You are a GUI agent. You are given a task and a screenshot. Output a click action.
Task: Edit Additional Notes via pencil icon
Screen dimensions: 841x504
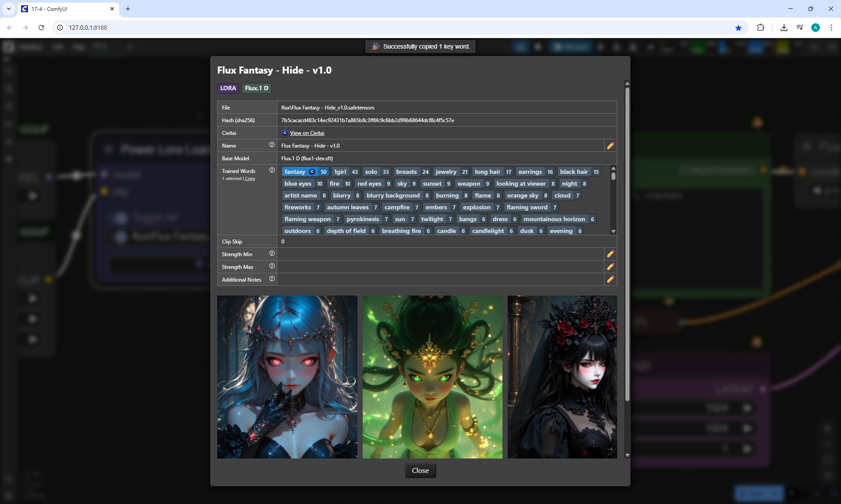pyautogui.click(x=611, y=279)
